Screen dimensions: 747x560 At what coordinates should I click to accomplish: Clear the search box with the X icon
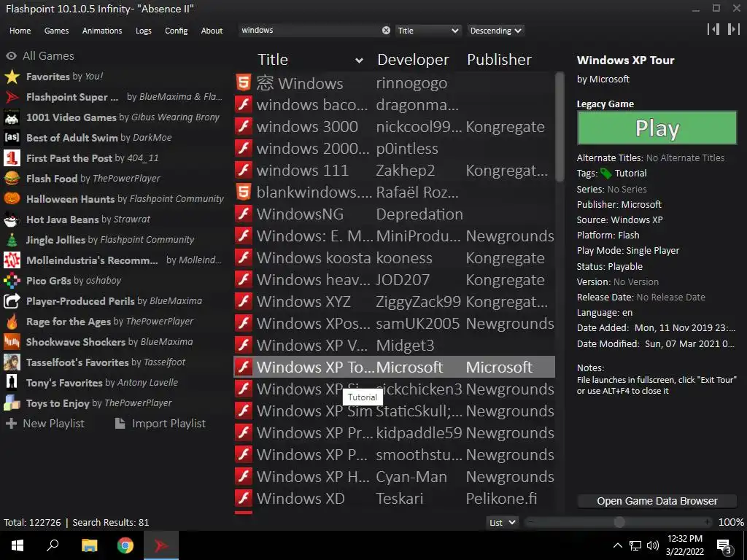coord(386,31)
